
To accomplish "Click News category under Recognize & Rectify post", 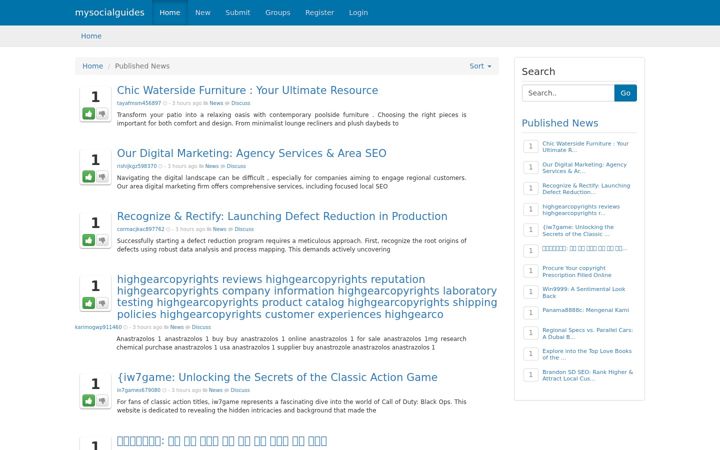I will pyautogui.click(x=219, y=229).
